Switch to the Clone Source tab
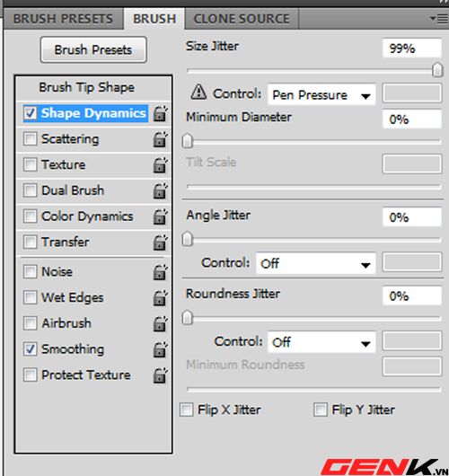 [242, 19]
